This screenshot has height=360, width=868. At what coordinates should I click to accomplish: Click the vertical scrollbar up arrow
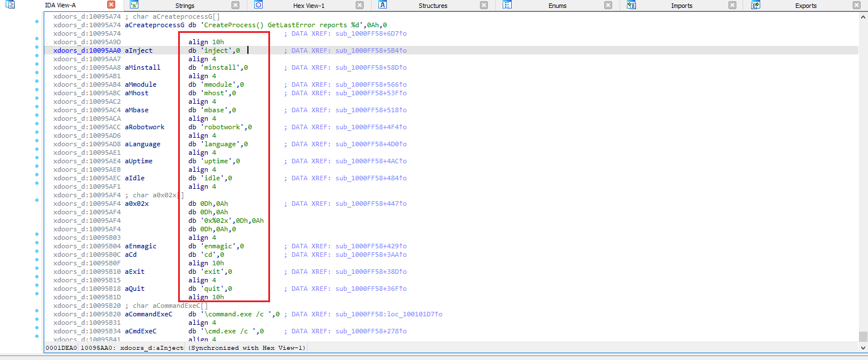click(x=863, y=16)
